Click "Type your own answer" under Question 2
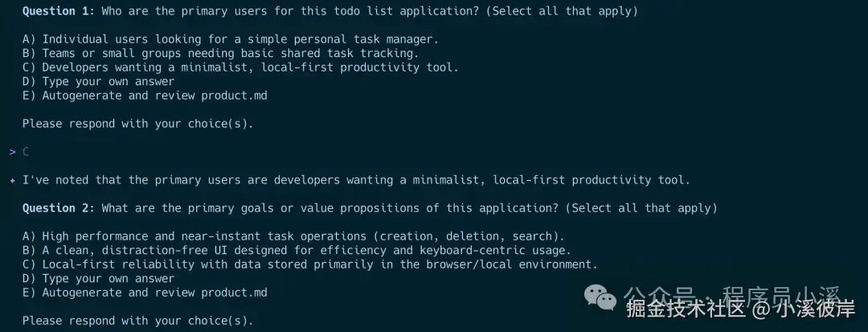The image size is (868, 332). pos(98,278)
